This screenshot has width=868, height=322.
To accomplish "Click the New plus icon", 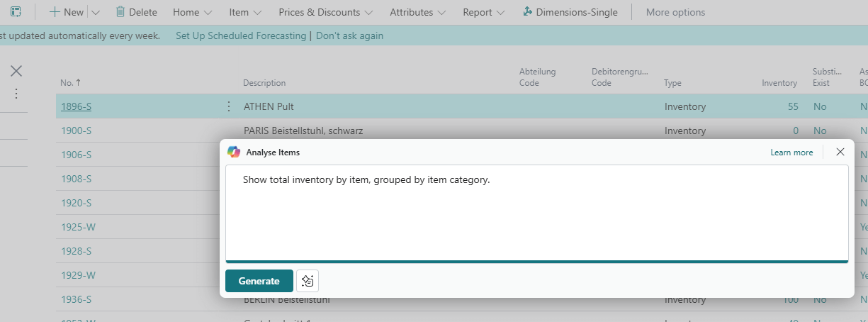I will [55, 12].
